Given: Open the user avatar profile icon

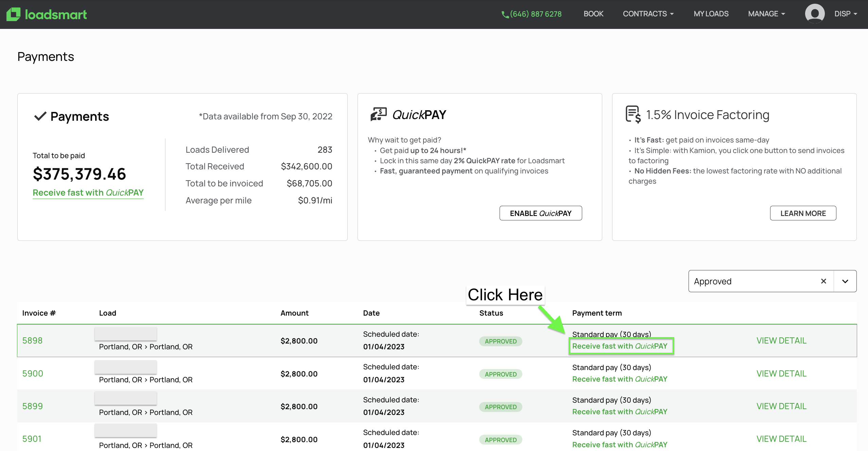Looking at the screenshot, I should (x=815, y=14).
